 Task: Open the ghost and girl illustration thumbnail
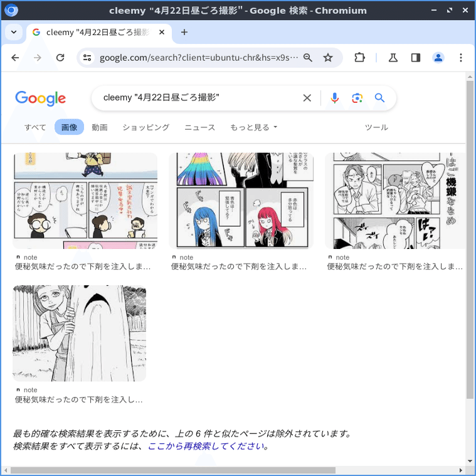[x=79, y=333]
